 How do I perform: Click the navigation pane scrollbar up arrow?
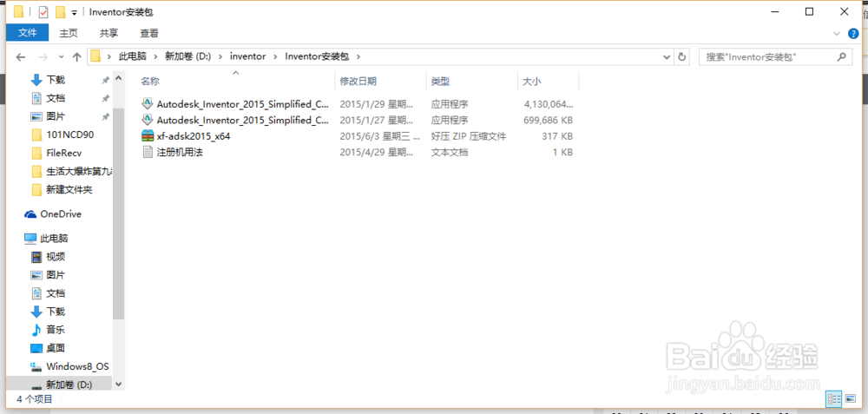pos(118,79)
